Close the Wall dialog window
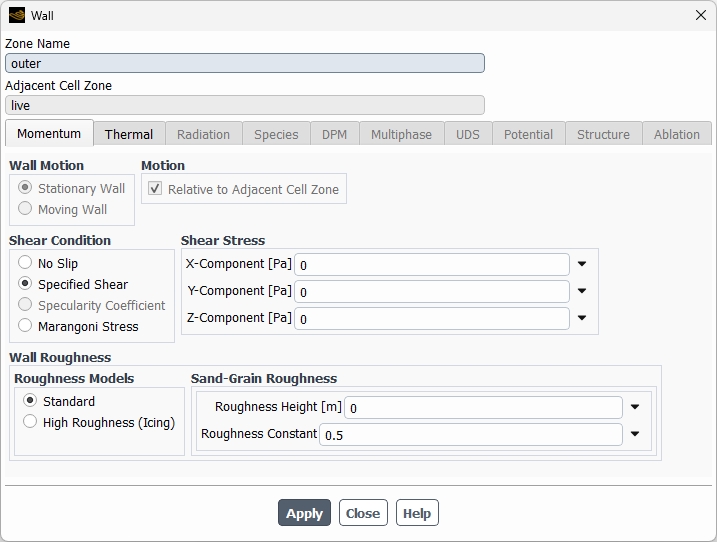 point(700,15)
